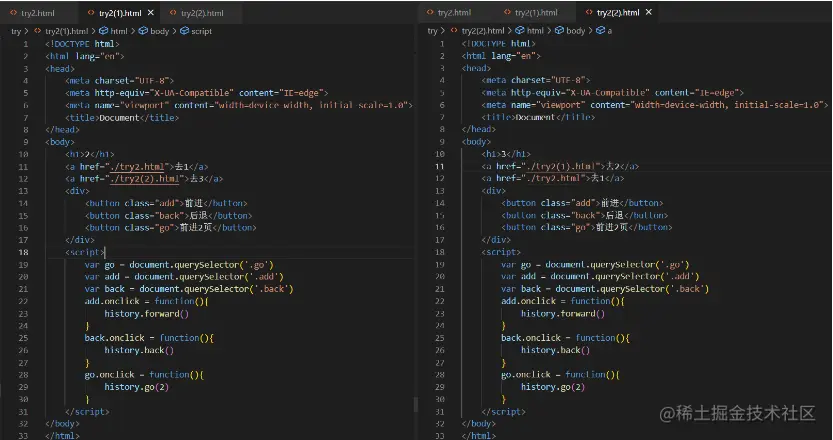Click HTML file icon on right group's try2.html tab

click(x=430, y=12)
